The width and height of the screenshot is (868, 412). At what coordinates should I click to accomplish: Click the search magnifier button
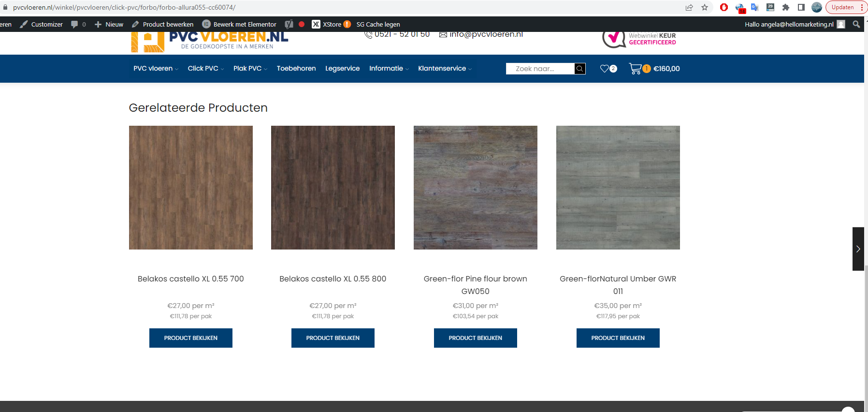pyautogui.click(x=580, y=69)
